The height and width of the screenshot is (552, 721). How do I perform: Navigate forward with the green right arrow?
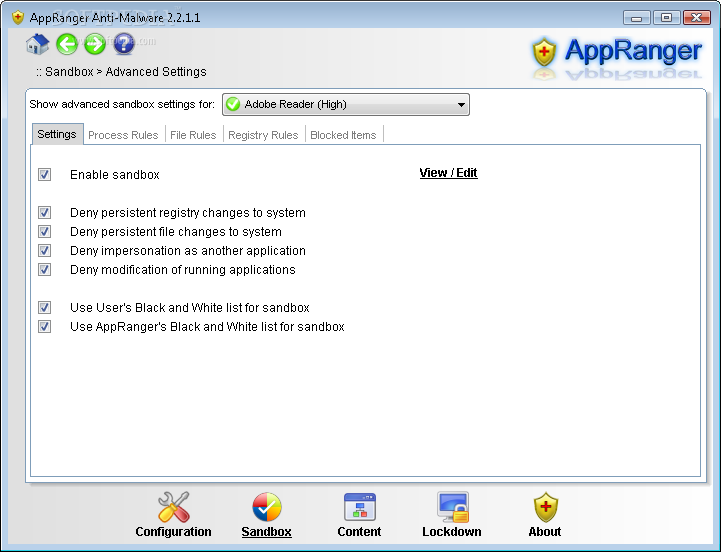pos(95,44)
